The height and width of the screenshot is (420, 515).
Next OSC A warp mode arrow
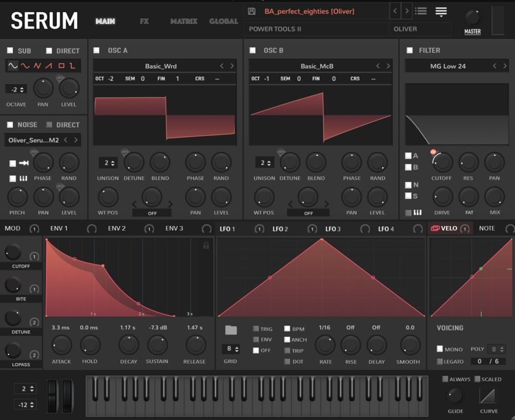[x=170, y=204]
